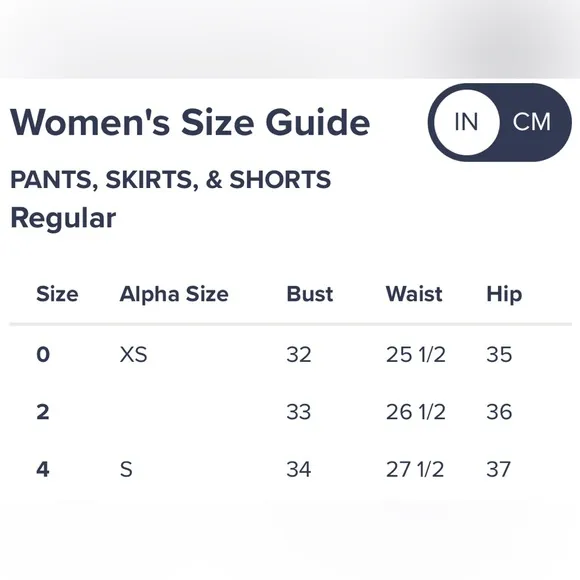Click the 25 1/2 waist value
Viewport: 580px width, 580px height.
pyautogui.click(x=416, y=354)
